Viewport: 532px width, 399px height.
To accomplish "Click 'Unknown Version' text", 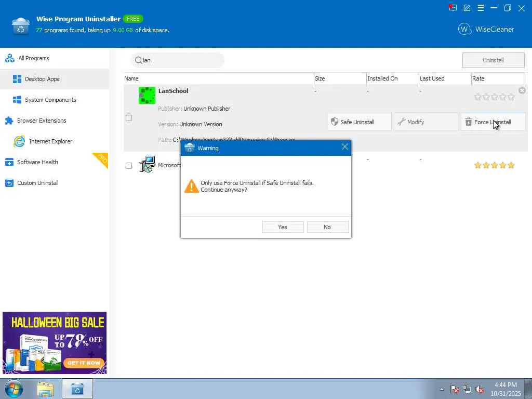I will tap(201, 124).
